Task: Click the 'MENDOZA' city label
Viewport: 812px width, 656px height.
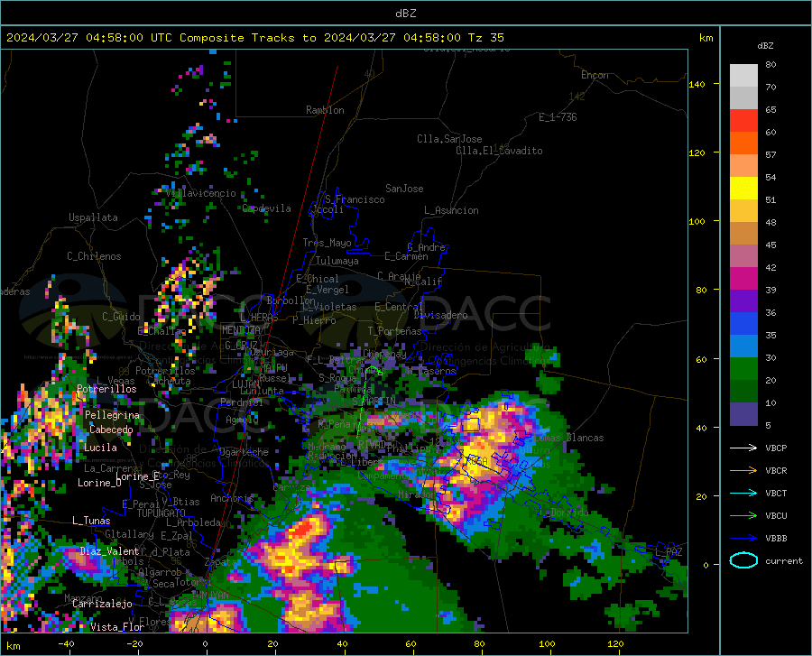Action: coord(241,330)
